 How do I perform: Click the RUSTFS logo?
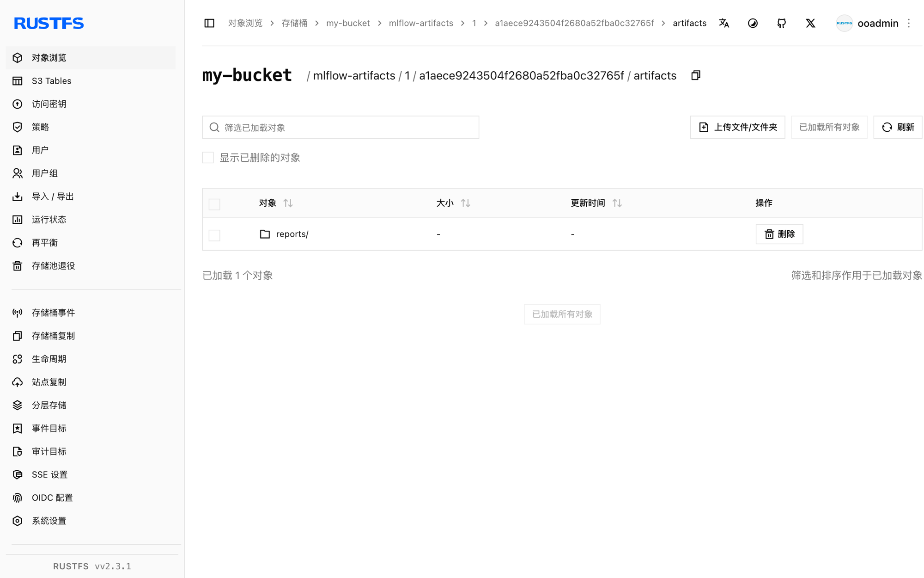point(49,23)
